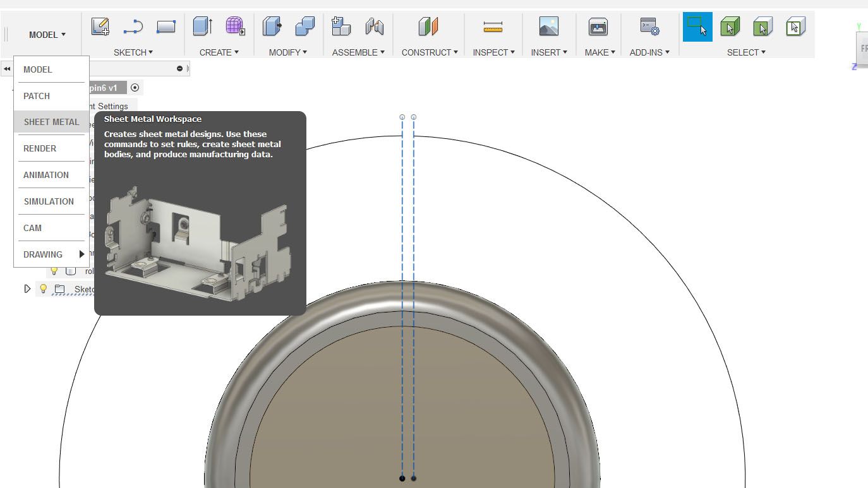This screenshot has height=488, width=868.
Task: Click the pin6 v1 document node
Action: (x=107, y=88)
